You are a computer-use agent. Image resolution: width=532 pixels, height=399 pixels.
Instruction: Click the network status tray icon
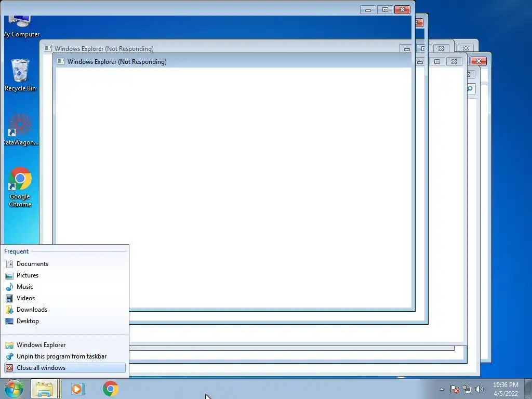click(467, 389)
